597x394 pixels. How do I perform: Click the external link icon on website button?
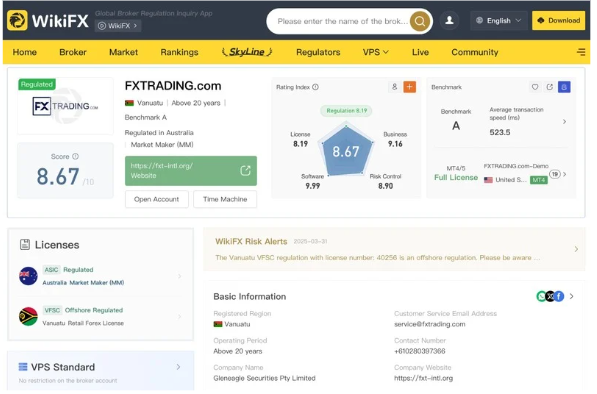(246, 170)
